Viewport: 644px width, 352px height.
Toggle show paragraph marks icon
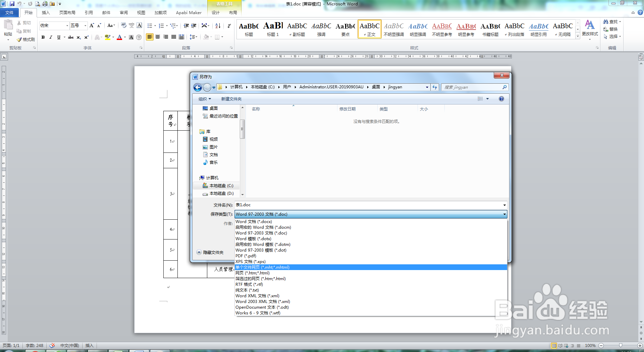point(229,26)
